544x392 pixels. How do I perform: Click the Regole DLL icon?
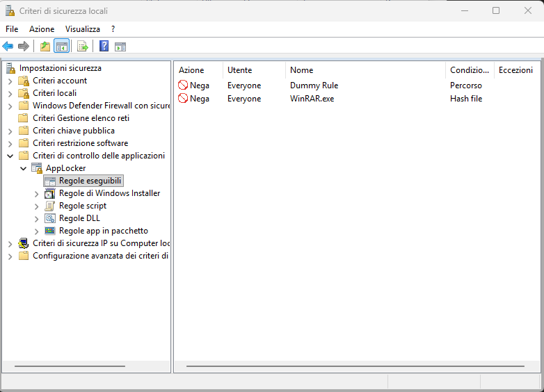[50, 218]
